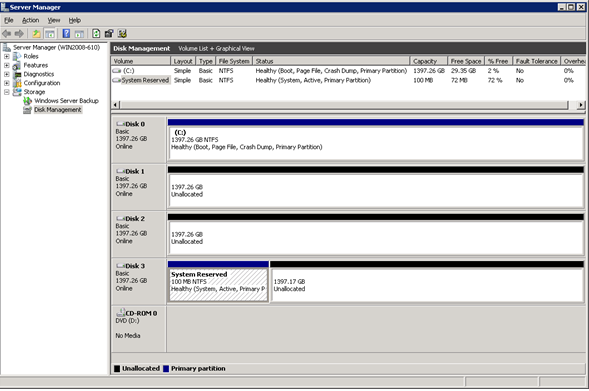Image resolution: width=589 pixels, height=391 pixels.
Task: Click the Features tree icon
Action: [17, 65]
